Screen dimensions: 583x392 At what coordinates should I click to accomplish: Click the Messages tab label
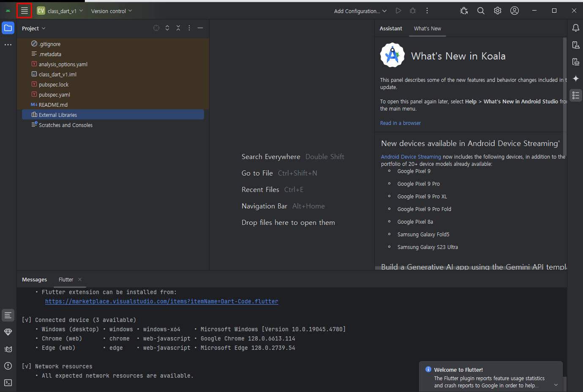coord(34,280)
